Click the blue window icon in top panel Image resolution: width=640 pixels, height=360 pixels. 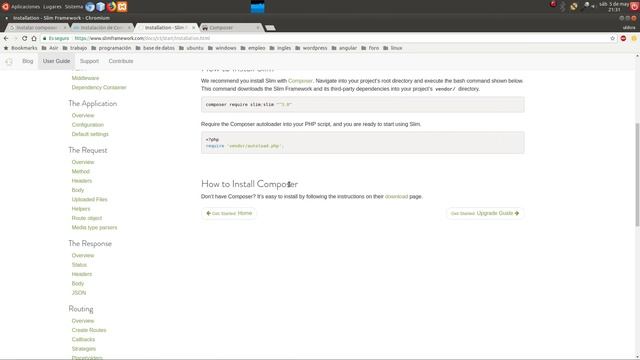tap(258, 7)
